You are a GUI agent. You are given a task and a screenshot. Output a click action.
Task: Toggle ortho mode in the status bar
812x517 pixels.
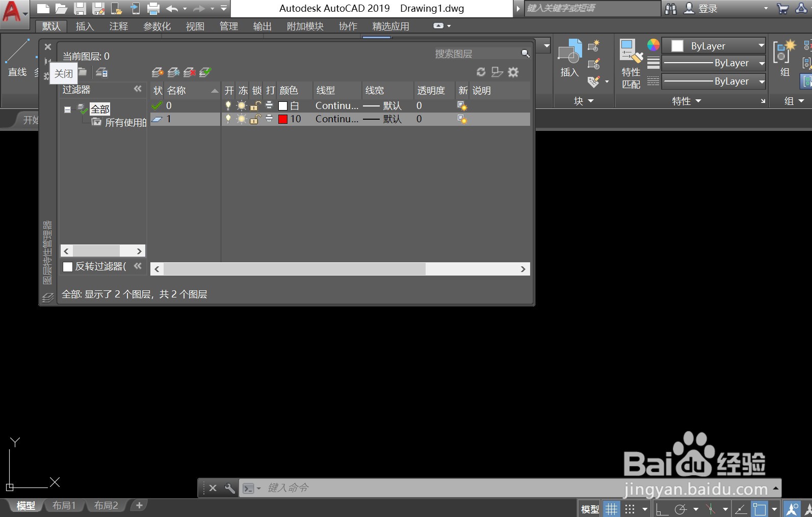tap(662, 509)
